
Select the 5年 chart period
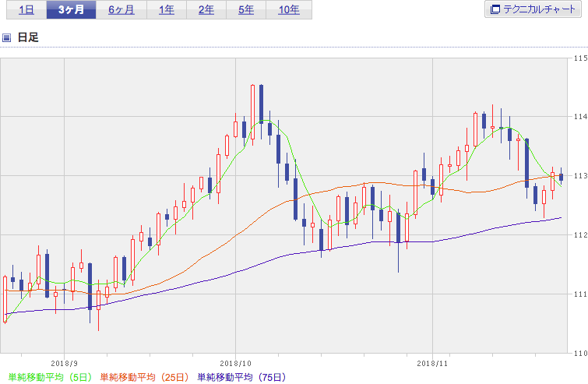click(x=246, y=9)
